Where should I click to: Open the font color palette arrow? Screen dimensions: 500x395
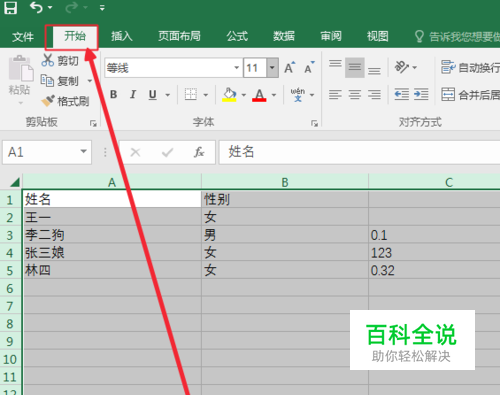pyautogui.click(x=274, y=95)
